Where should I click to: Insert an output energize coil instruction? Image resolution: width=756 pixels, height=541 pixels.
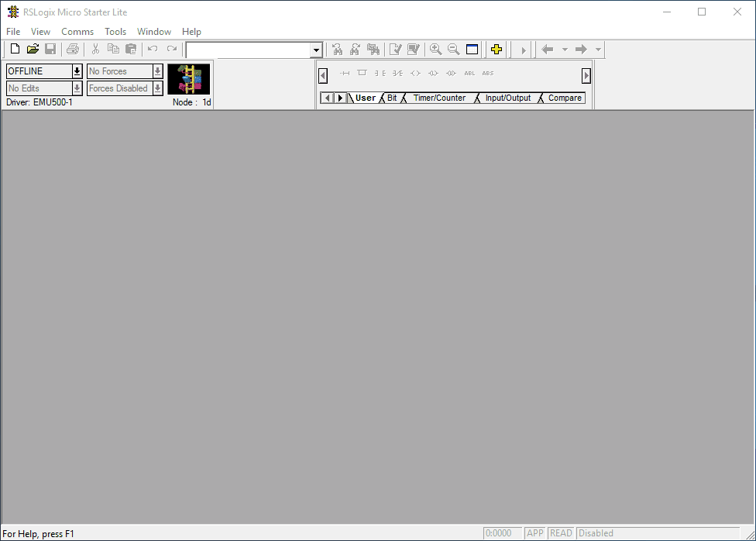point(415,74)
